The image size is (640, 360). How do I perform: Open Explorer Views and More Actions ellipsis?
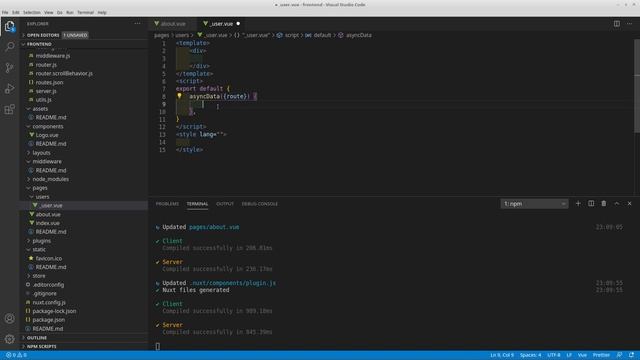pos(138,24)
